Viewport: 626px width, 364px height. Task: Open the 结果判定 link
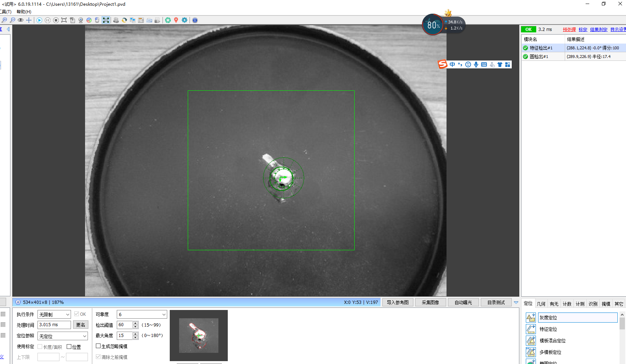point(599,30)
